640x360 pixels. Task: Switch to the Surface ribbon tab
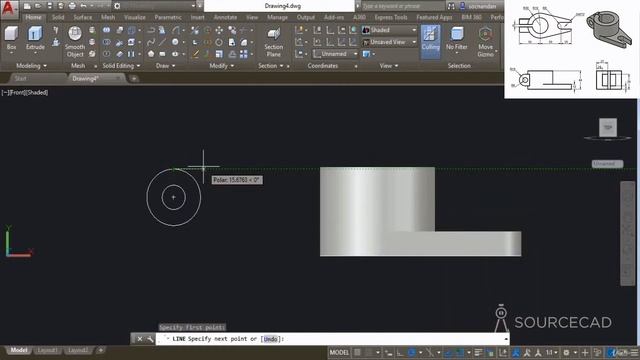point(82,17)
